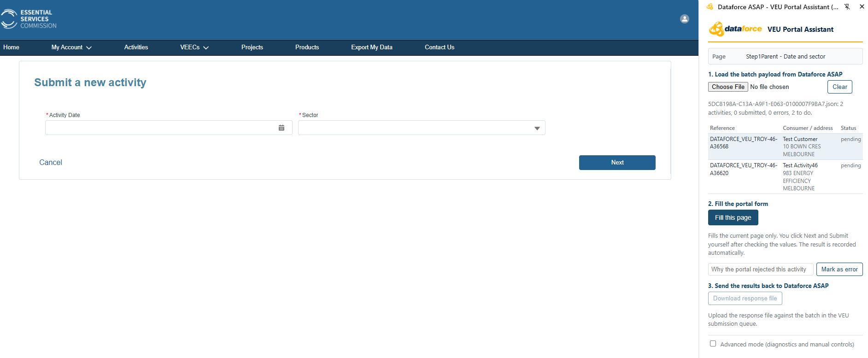The image size is (868, 358).
Task: Click Download response file button
Action: pyautogui.click(x=745, y=298)
